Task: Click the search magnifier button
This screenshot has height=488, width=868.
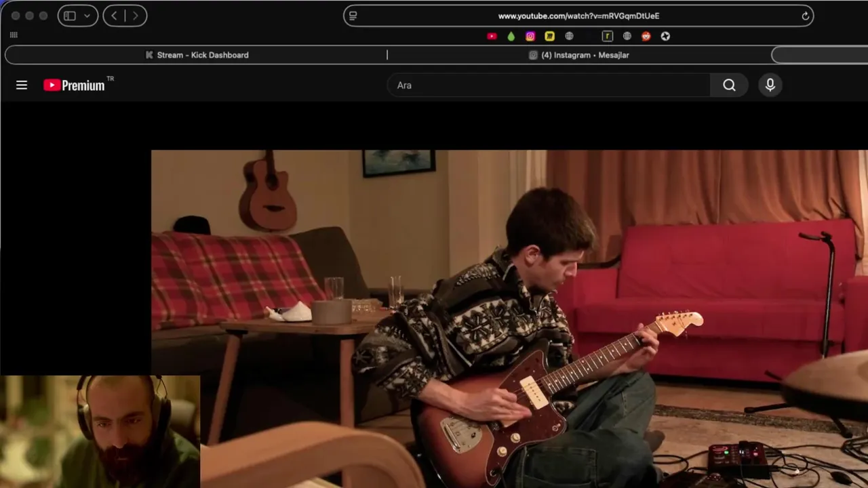Action: coord(729,85)
